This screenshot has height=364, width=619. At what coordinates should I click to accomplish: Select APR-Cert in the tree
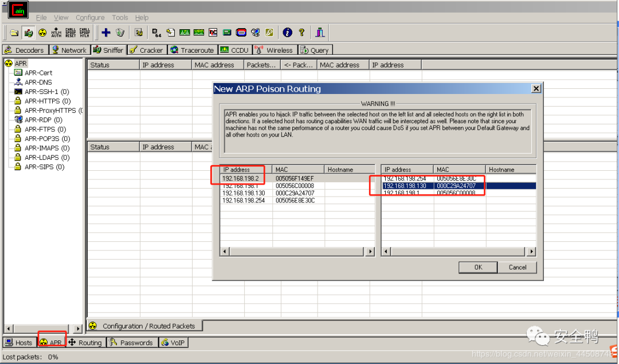click(38, 73)
